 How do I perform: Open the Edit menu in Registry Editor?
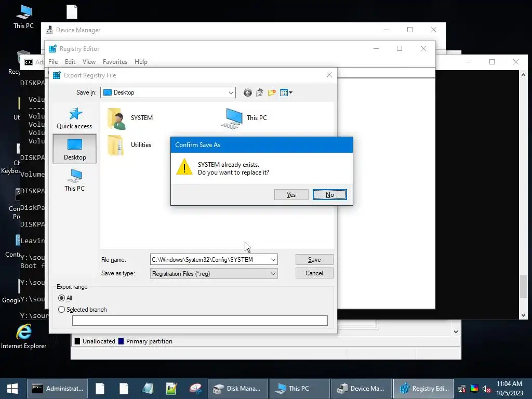(x=70, y=62)
